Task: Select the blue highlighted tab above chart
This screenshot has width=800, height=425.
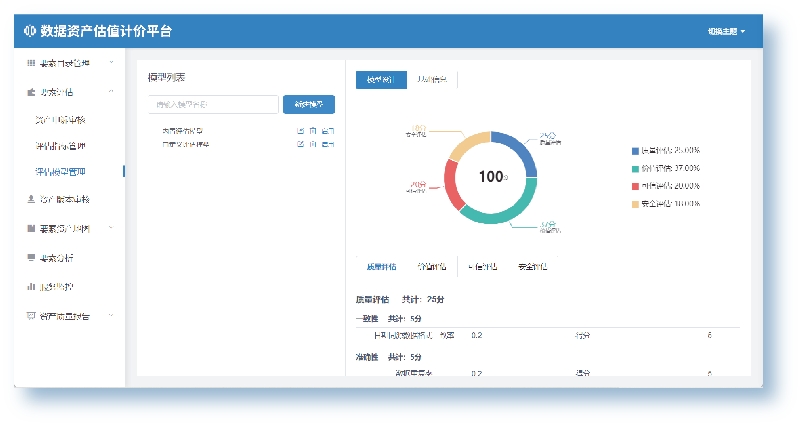Action: [x=381, y=80]
